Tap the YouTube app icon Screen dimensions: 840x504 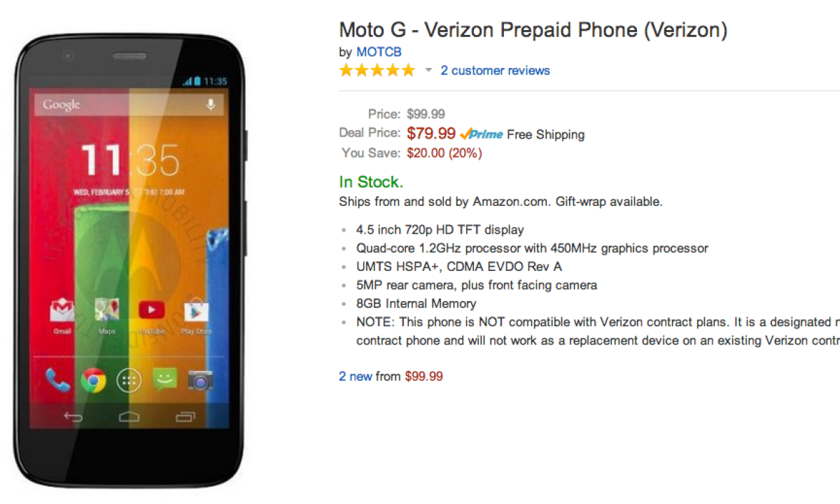(151, 310)
